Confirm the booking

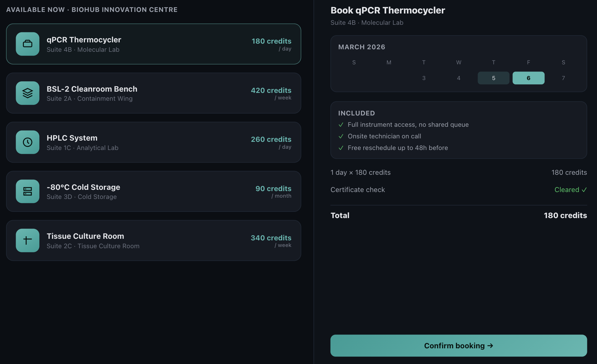[459, 345]
